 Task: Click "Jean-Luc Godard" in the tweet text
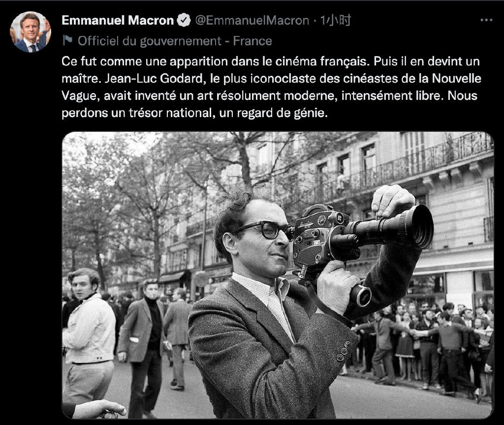tap(155, 79)
